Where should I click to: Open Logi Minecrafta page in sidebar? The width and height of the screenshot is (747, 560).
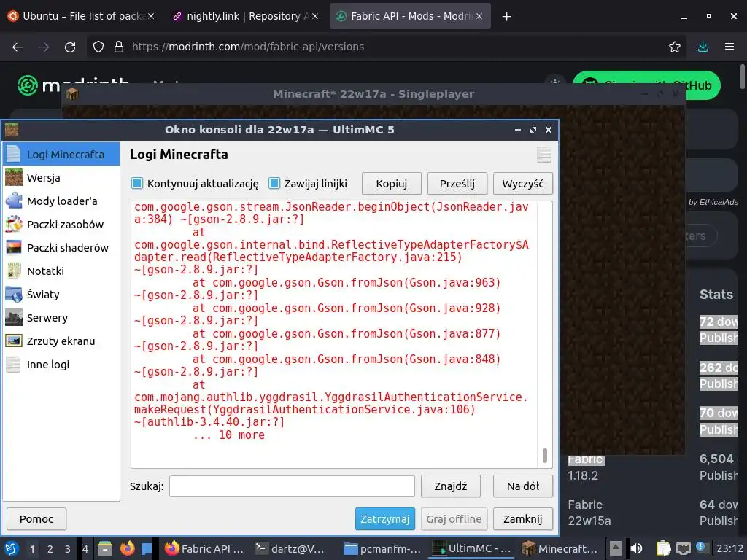pyautogui.click(x=61, y=155)
